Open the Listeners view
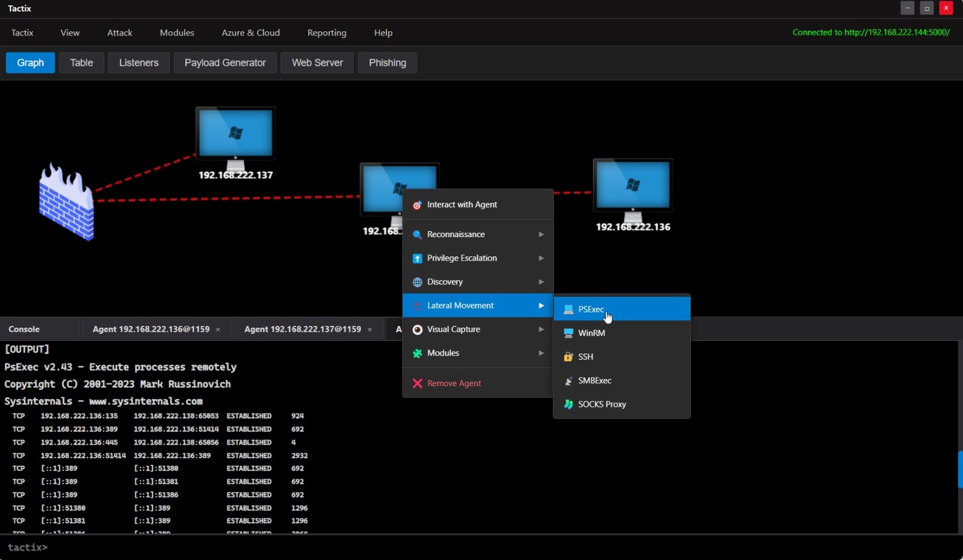The image size is (963, 560). [139, 63]
